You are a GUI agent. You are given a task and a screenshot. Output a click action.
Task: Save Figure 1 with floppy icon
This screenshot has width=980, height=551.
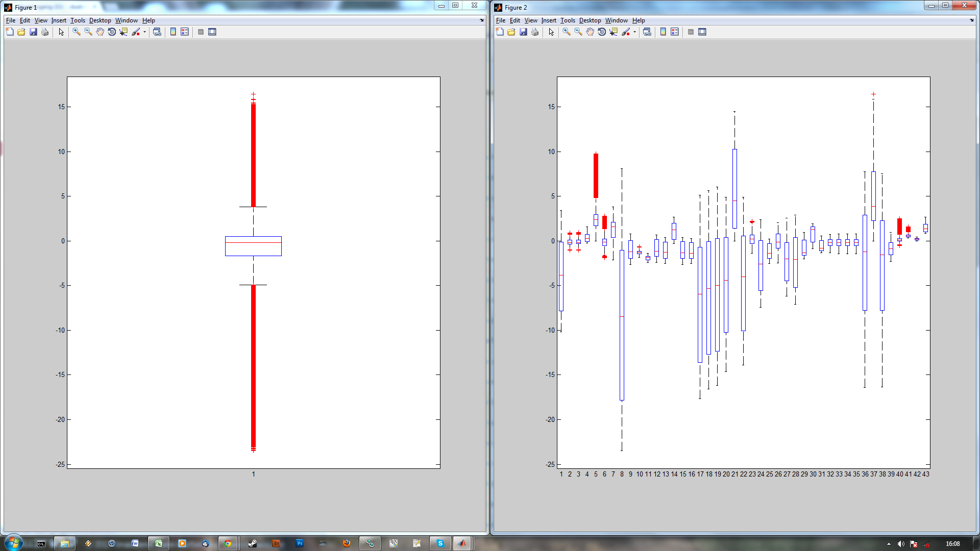(x=33, y=32)
